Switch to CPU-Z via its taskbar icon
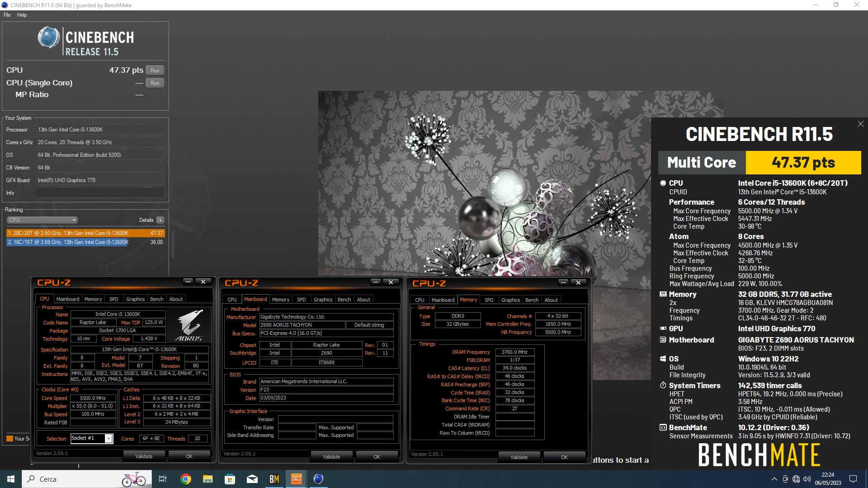The image size is (868, 488). [x=296, y=479]
